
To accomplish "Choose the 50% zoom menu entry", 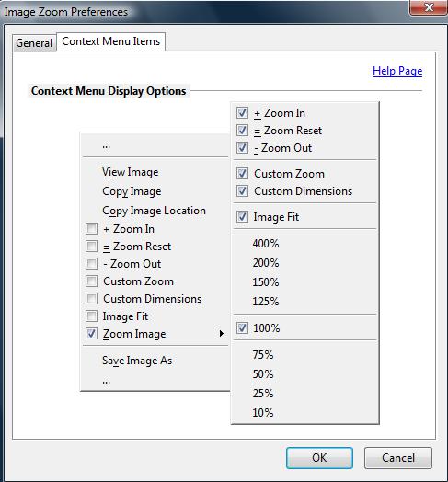I will pos(263,374).
